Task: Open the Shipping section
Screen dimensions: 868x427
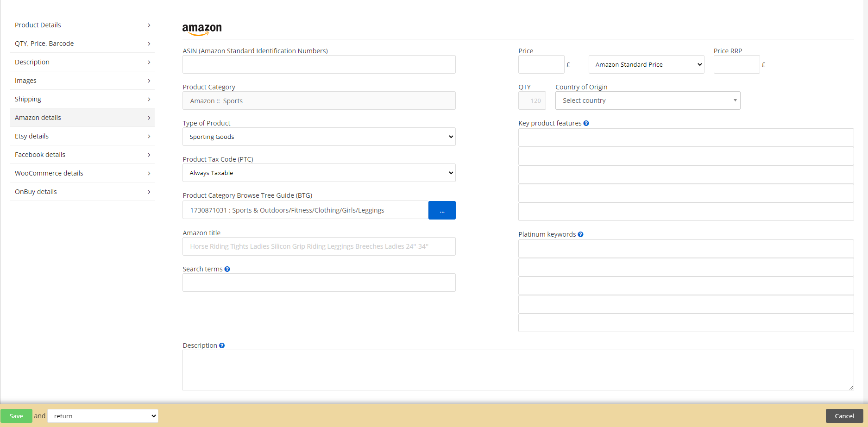Action: click(x=82, y=99)
